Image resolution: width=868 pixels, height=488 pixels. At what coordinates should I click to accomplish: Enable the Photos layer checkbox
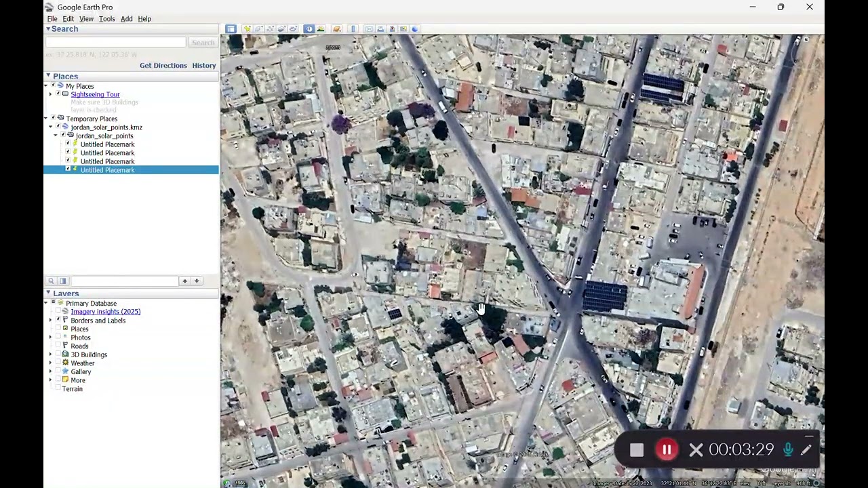point(58,337)
